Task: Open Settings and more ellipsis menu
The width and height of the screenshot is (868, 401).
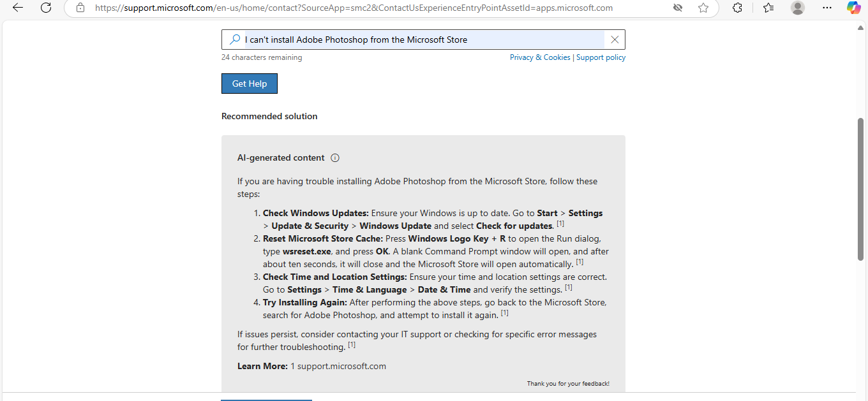Action: tap(827, 8)
